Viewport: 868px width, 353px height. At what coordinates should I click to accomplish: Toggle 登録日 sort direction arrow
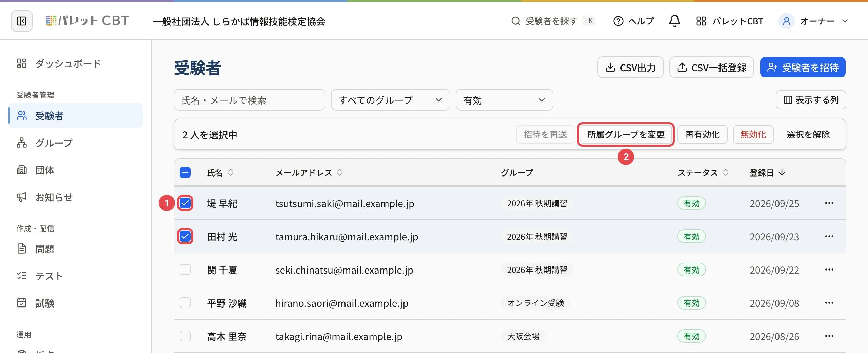coord(782,173)
